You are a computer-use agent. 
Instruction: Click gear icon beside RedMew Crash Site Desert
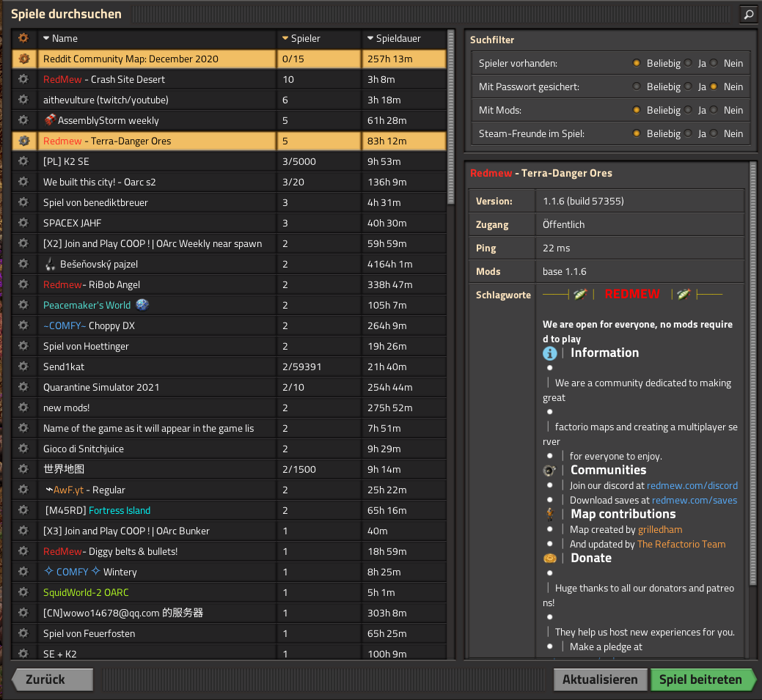pos(24,79)
